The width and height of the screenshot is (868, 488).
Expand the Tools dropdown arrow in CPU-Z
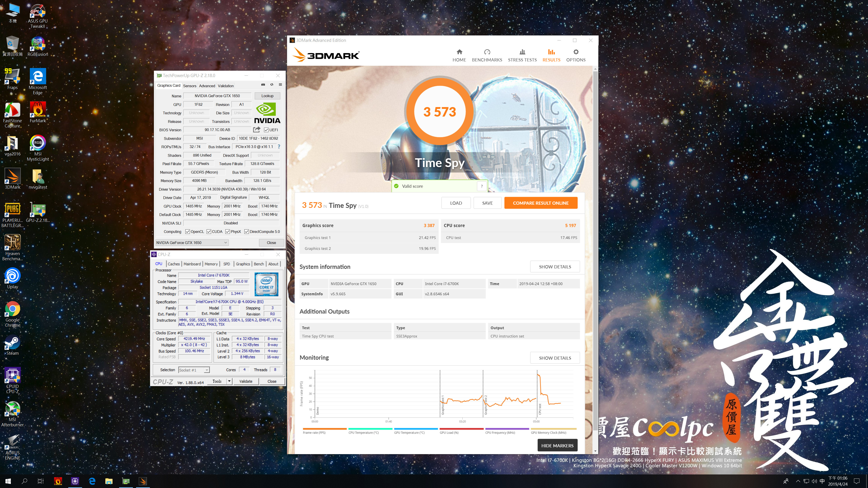(229, 381)
